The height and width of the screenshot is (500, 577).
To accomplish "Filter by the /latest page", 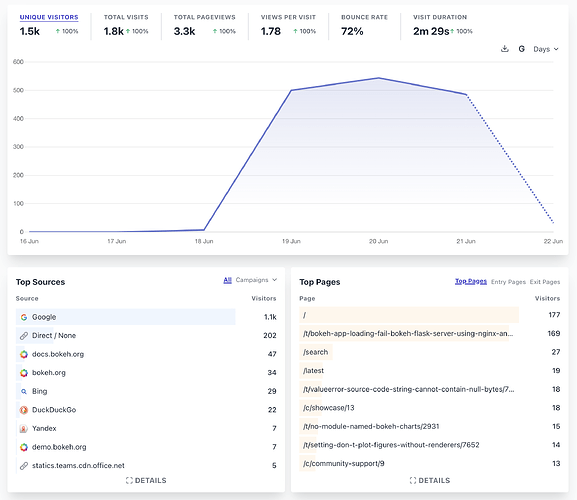I will 430,370.
